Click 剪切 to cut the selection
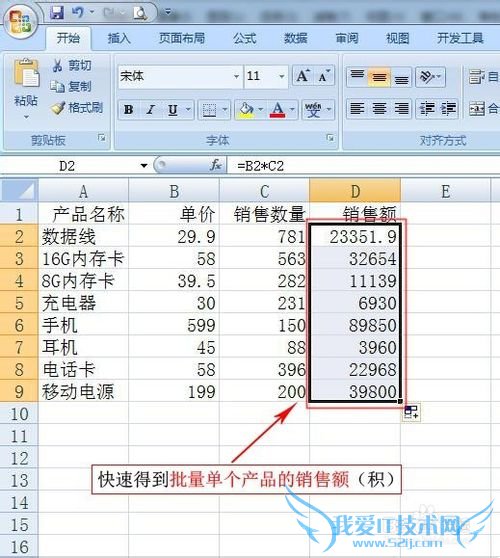Screen dimensions: 500x558 [x=72, y=65]
